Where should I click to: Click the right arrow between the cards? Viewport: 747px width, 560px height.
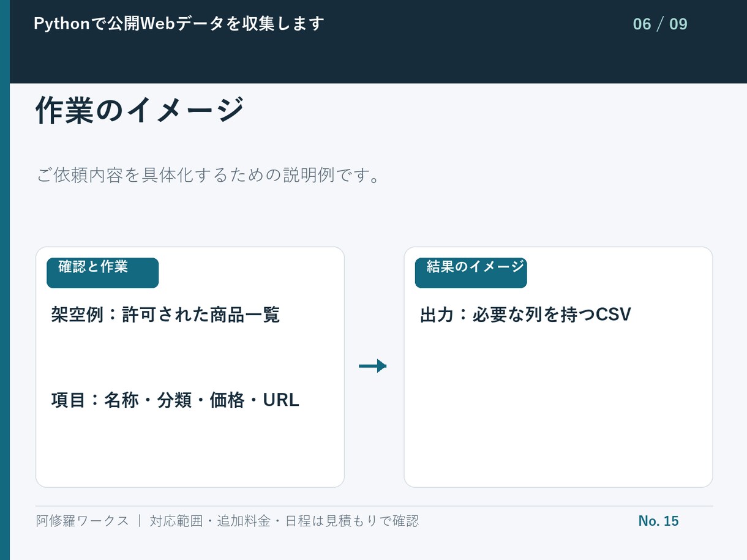pyautogui.click(x=373, y=366)
